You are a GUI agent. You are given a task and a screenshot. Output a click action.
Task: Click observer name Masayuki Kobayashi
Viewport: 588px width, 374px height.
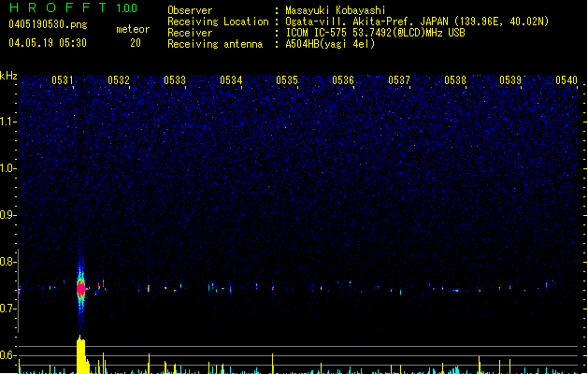point(336,10)
